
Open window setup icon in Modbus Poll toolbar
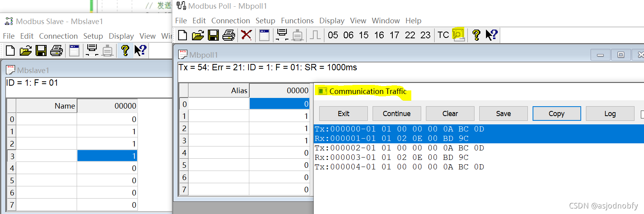(x=264, y=35)
